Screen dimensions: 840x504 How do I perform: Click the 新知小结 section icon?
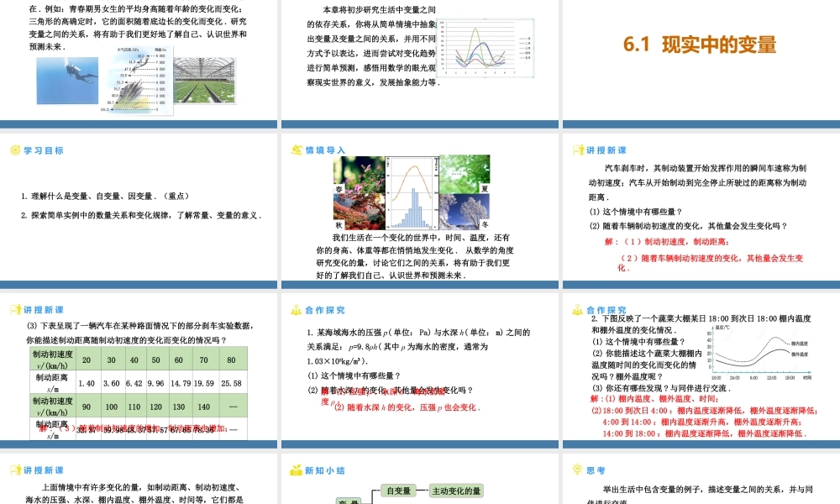(x=296, y=470)
